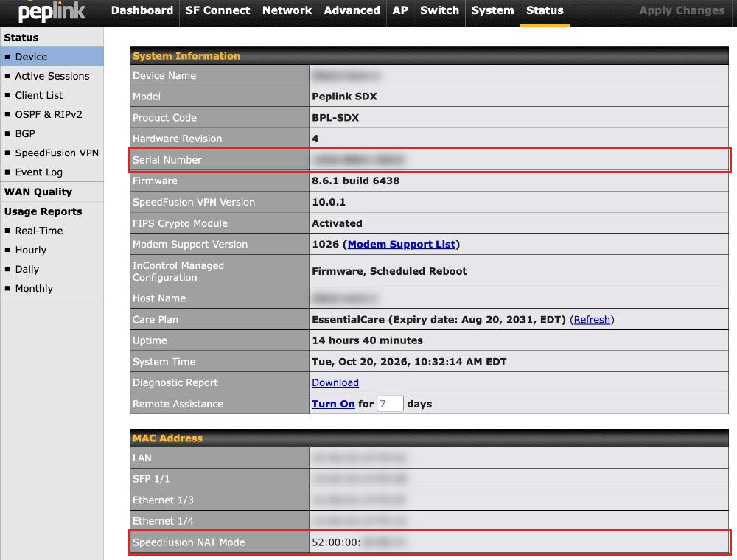
Task: Open the Advanced tab
Action: pyautogui.click(x=352, y=10)
